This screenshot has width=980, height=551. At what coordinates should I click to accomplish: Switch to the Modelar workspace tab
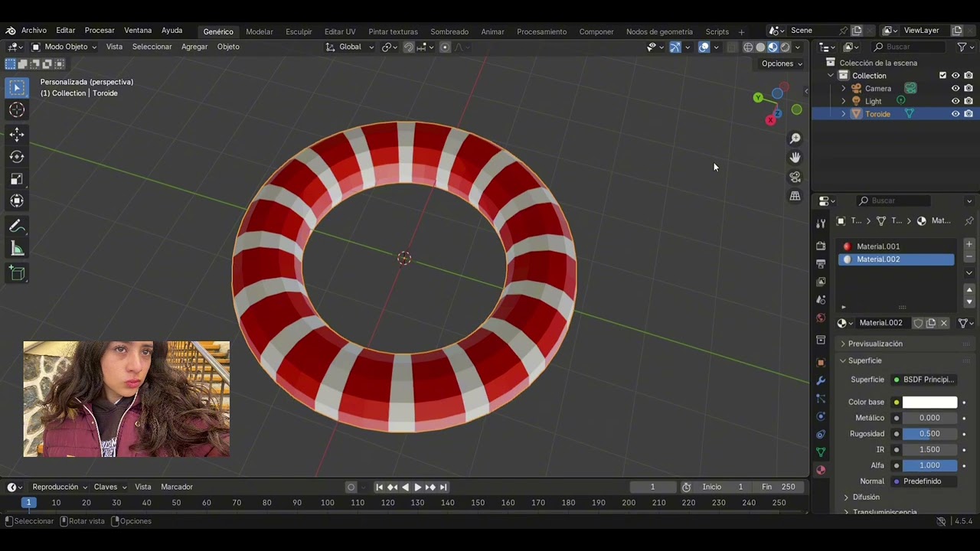coord(259,31)
